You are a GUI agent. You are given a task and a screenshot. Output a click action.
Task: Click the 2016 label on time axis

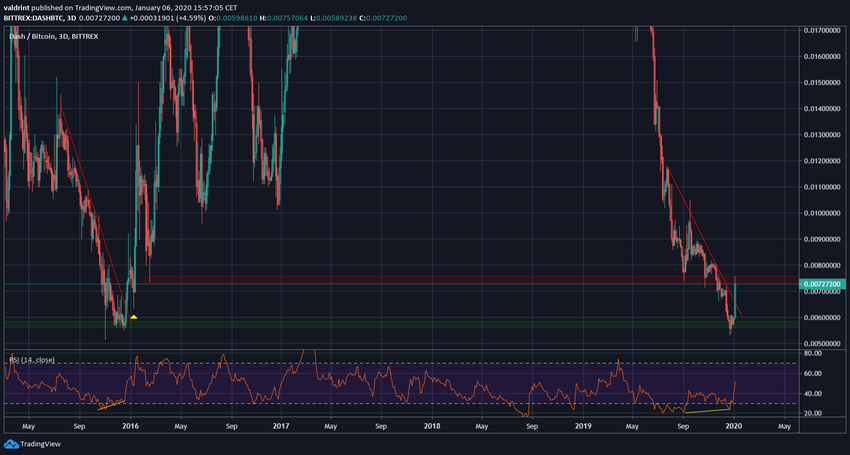pyautogui.click(x=130, y=425)
